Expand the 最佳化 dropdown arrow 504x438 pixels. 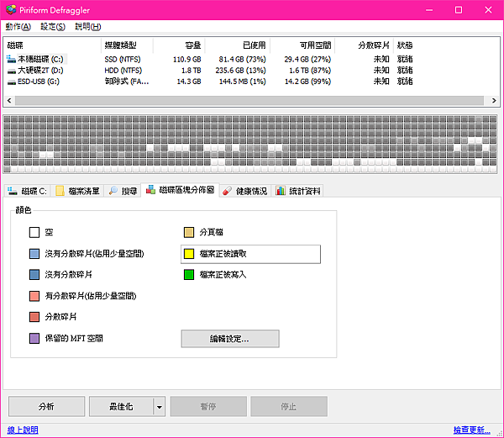click(x=160, y=407)
